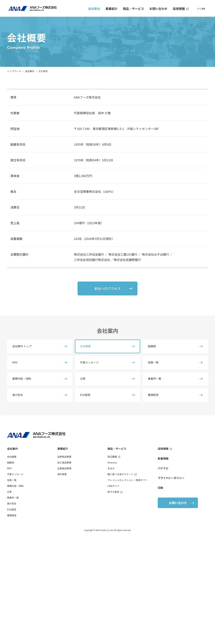Viewport: 215px width, 644px height.
Task: Switch language to EN
Action: coord(203,9)
